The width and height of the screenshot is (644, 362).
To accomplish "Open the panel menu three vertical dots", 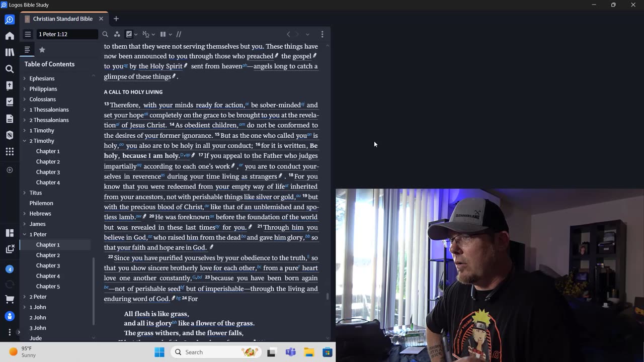I will pos(323,34).
